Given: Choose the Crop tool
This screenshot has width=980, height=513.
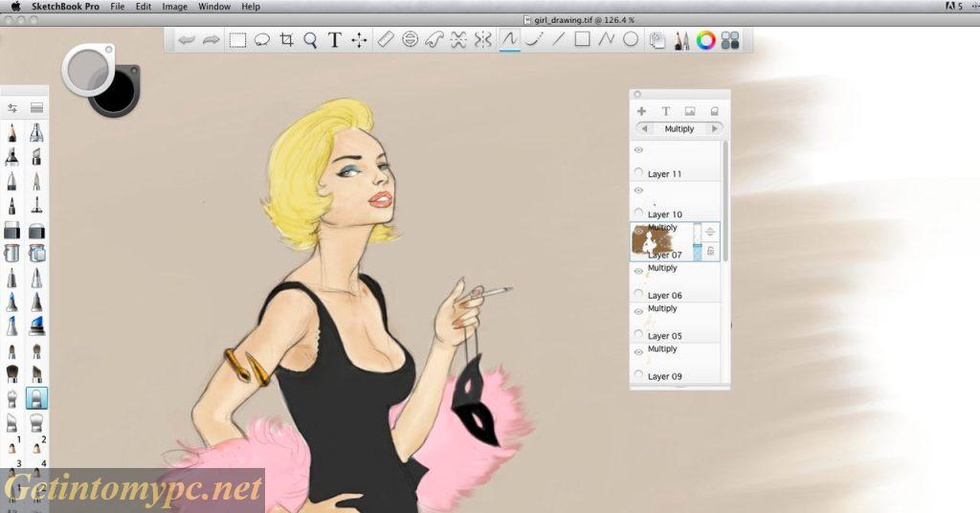Looking at the screenshot, I should (286, 40).
